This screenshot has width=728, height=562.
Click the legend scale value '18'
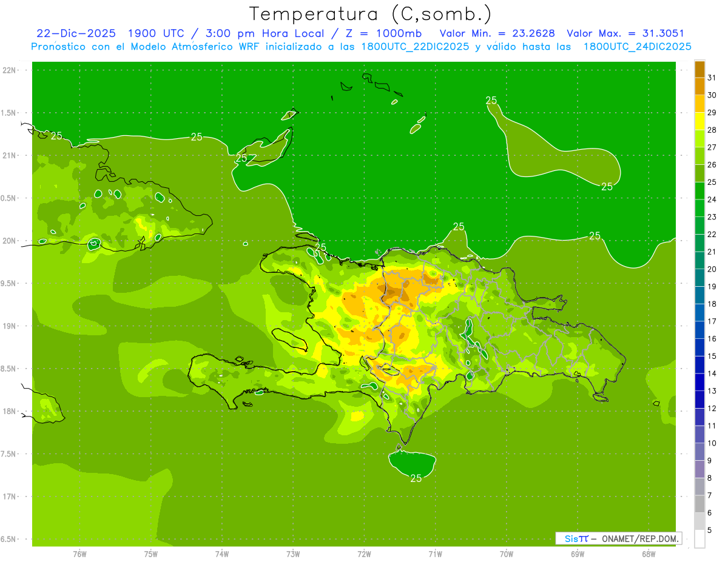(x=712, y=304)
